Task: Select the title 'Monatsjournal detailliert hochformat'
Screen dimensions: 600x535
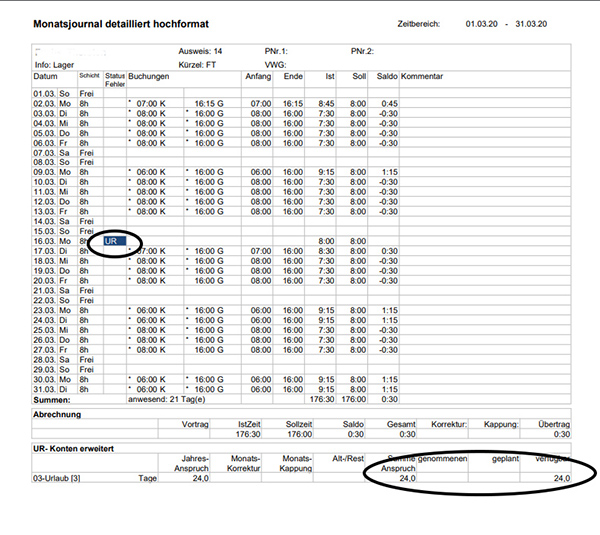Action: 121,24
